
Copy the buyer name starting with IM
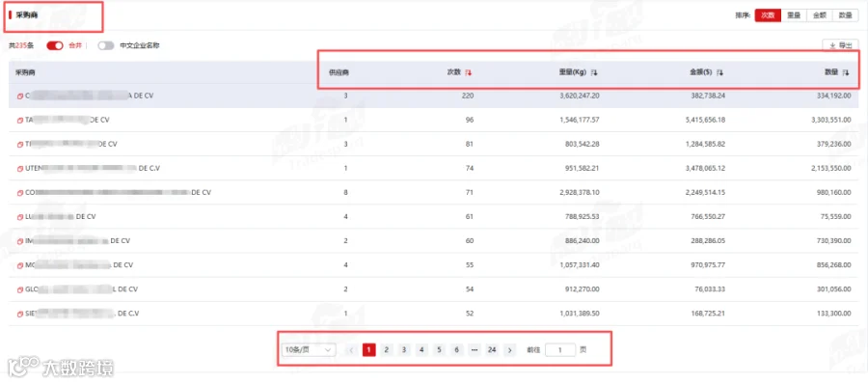click(x=20, y=241)
